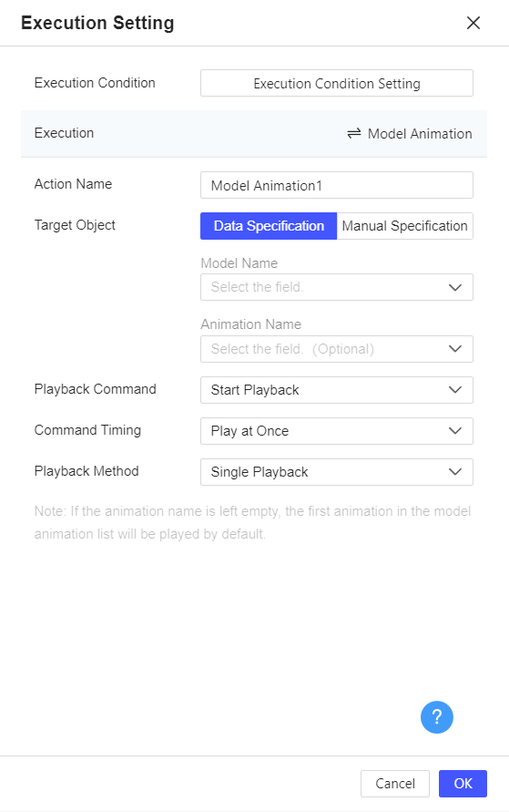Screen dimensions: 509x812
Task: Click the swap arrows icon beside Model Animation
Action: pos(354,134)
